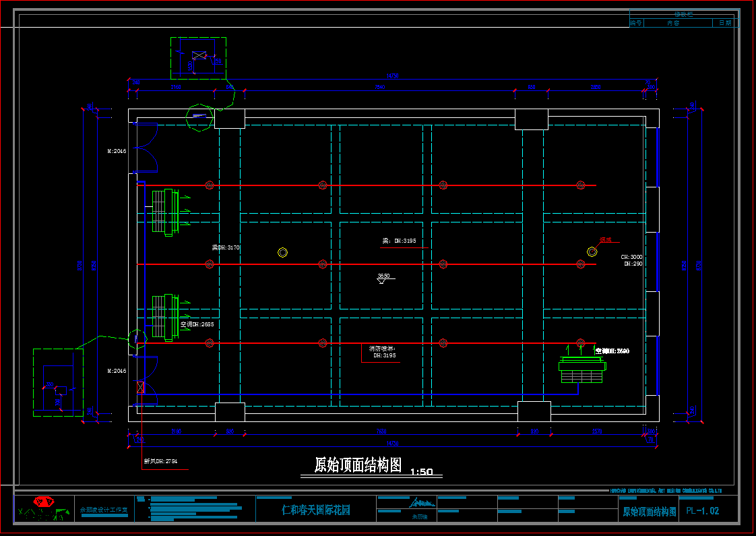Viewport: 756px width, 536px height.
Task: Select the bottom-right white structural column
Action: [534, 411]
